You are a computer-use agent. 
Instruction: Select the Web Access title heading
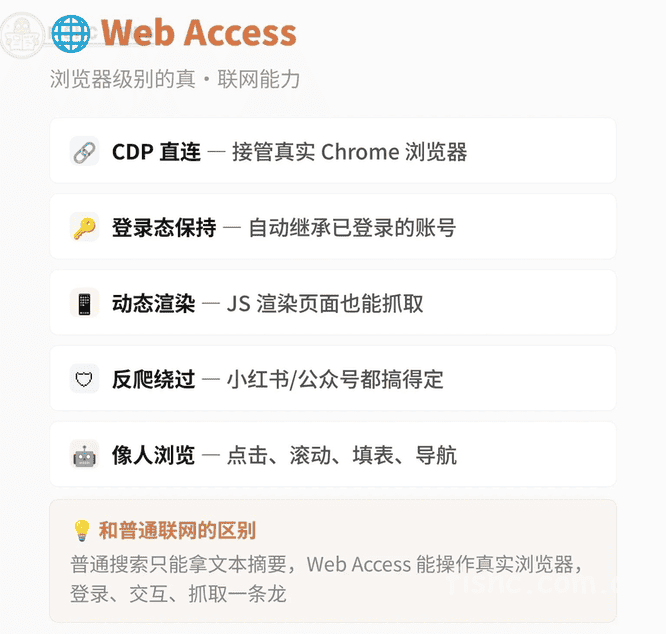click(x=198, y=33)
